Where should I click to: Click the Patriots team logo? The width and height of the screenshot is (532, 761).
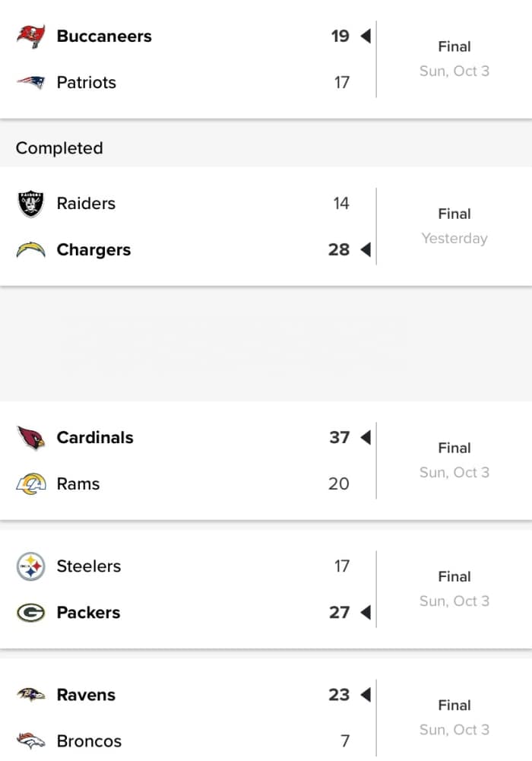tap(32, 82)
